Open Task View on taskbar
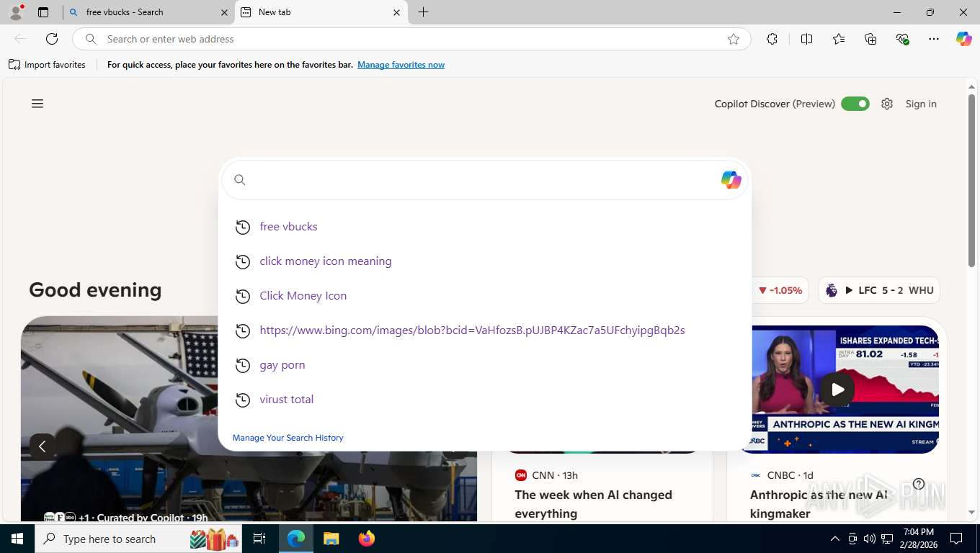The height and width of the screenshot is (553, 980). point(259,539)
